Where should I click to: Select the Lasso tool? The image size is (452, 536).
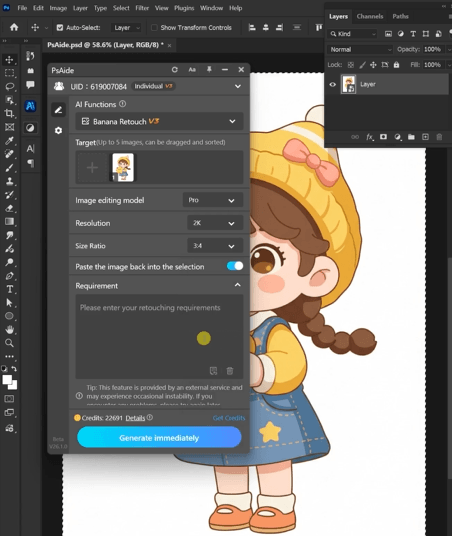pyautogui.click(x=9, y=86)
